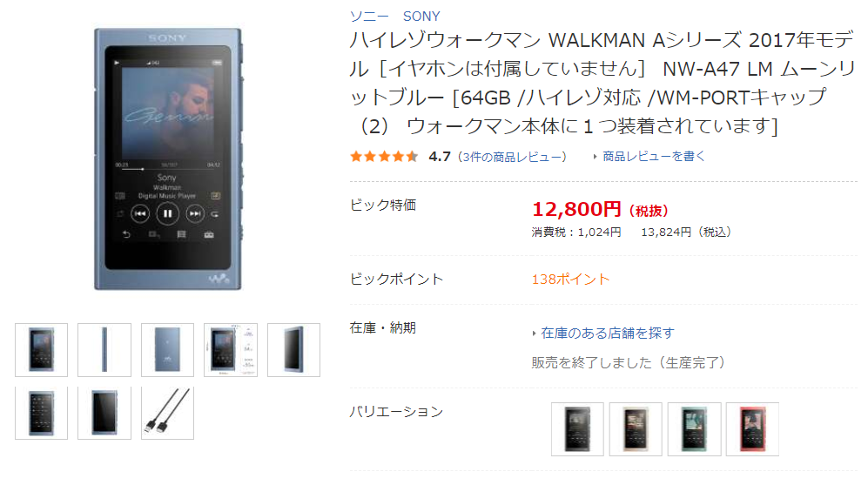868x492 pixels.
Task: Choose the black color variation
Action: pyautogui.click(x=577, y=429)
